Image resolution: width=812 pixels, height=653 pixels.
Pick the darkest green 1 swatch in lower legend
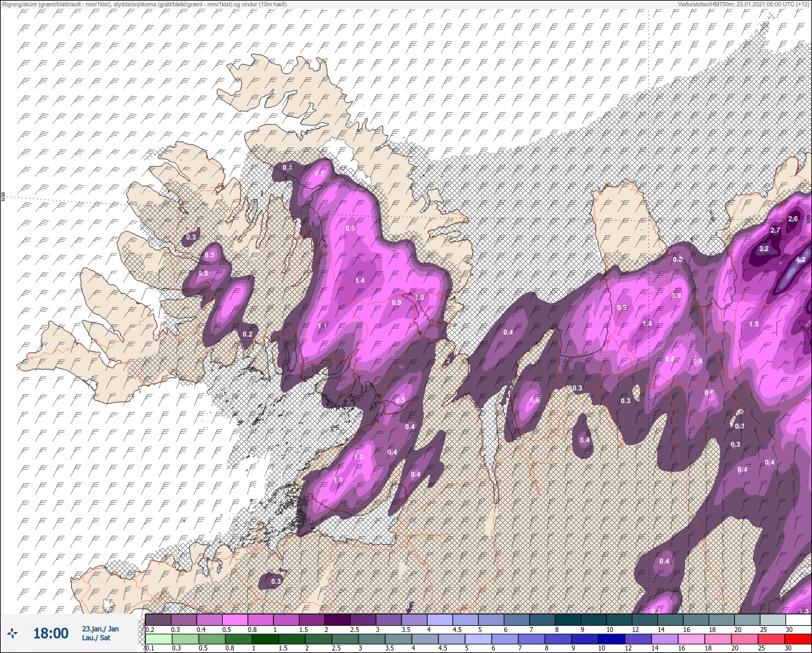pos(265,639)
